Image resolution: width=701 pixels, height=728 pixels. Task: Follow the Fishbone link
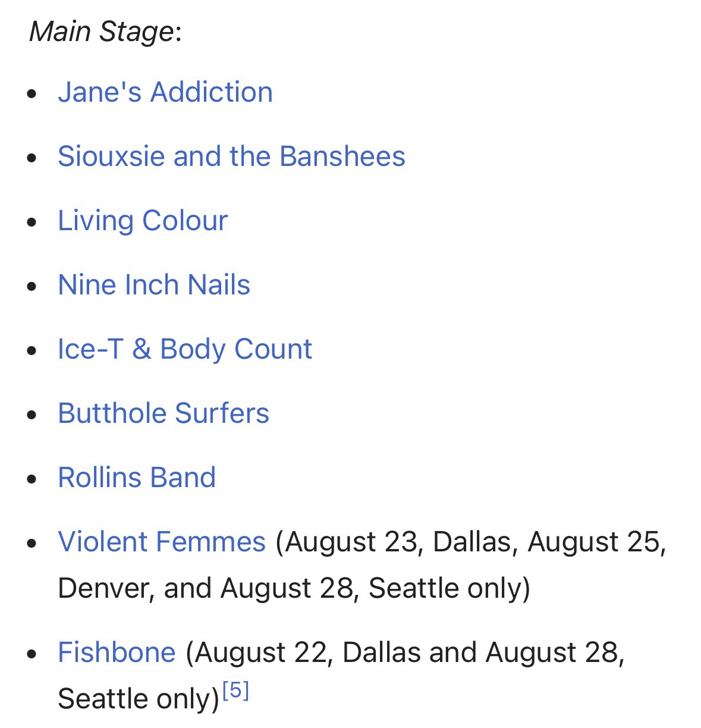pyautogui.click(x=117, y=653)
